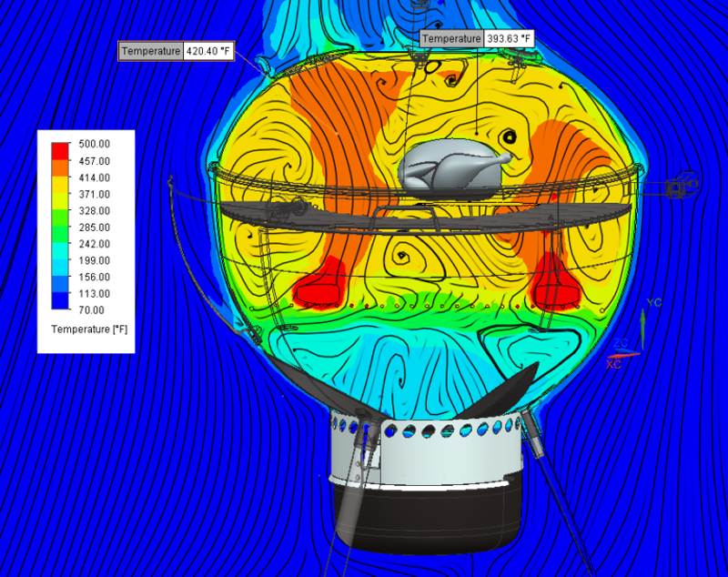Click the cyan 199.00 legend value
The width and height of the screenshot is (728, 577).
tap(95, 260)
